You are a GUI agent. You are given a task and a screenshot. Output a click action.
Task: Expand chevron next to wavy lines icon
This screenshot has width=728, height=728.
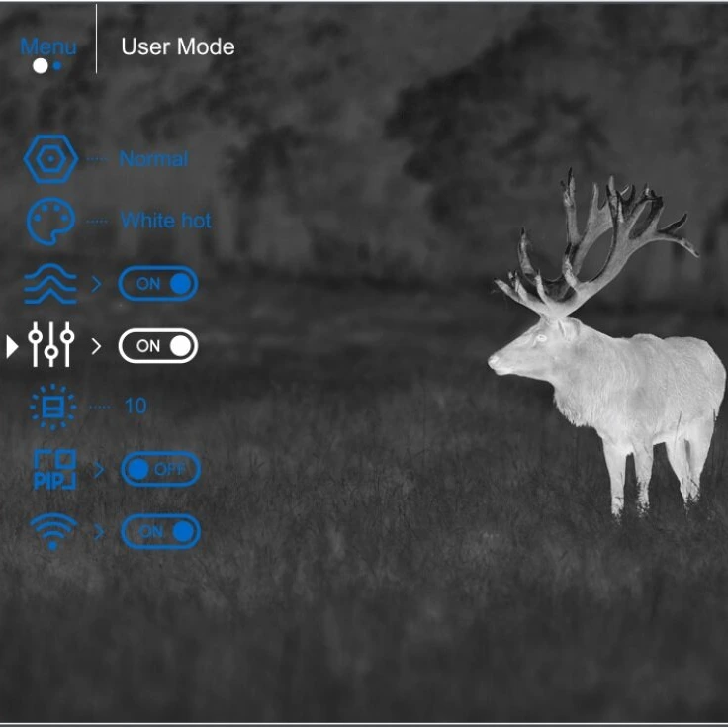point(96,284)
